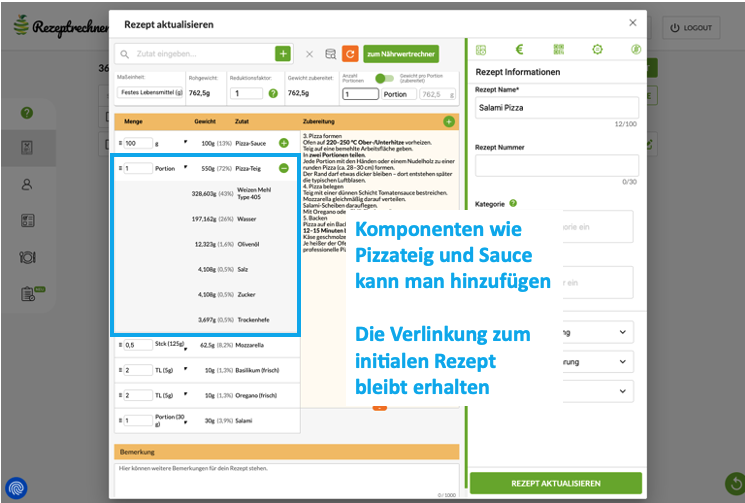Click the green plus button beside ingredient search

point(283,54)
